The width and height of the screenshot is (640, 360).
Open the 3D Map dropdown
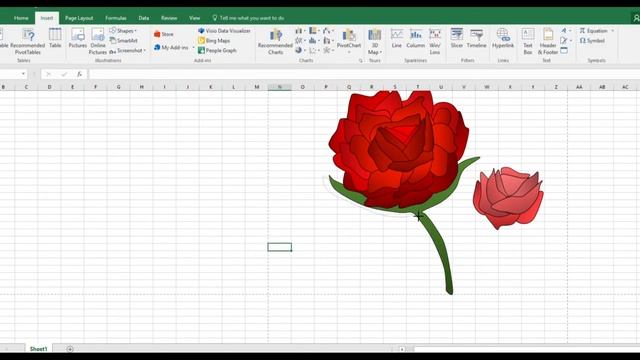[x=374, y=41]
